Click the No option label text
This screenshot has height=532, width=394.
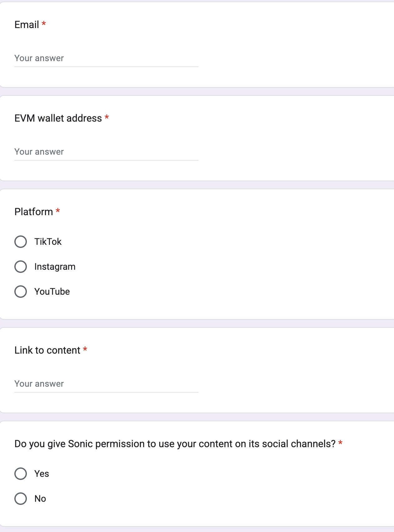click(x=40, y=499)
